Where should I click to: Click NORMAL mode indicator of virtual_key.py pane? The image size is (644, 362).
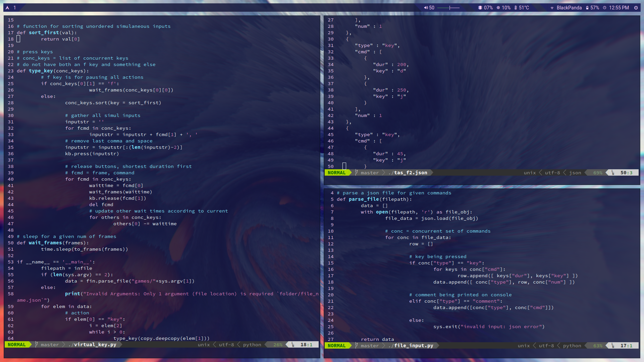pyautogui.click(x=17, y=345)
